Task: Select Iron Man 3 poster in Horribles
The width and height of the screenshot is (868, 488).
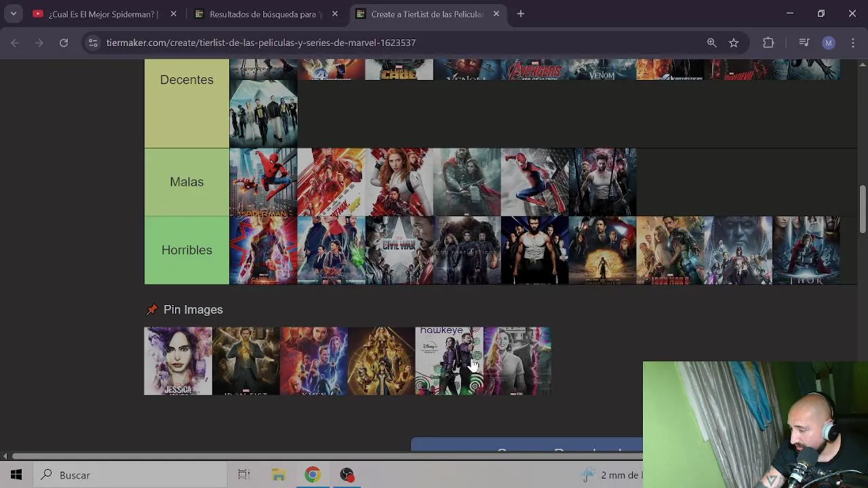Action: click(670, 250)
